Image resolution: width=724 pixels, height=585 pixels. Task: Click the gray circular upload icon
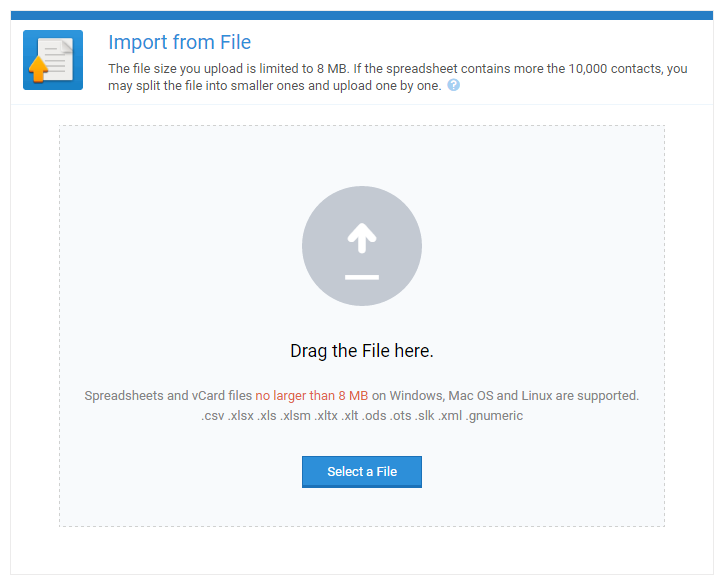362,246
